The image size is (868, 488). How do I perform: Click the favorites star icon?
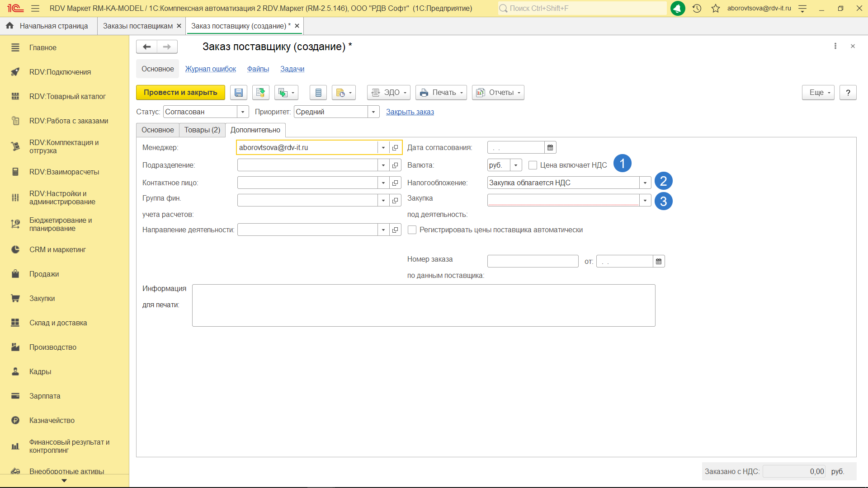coord(715,8)
